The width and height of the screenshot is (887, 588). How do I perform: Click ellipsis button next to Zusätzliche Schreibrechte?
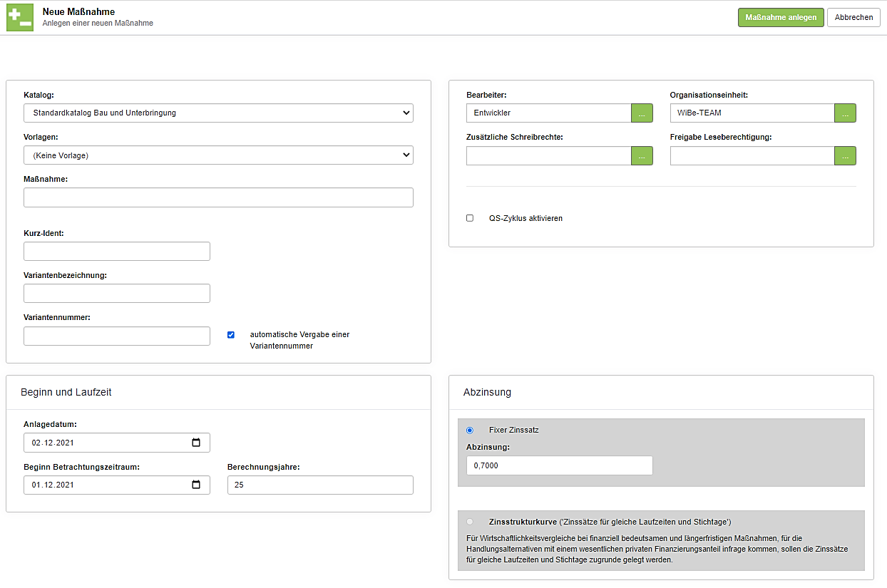(x=642, y=155)
